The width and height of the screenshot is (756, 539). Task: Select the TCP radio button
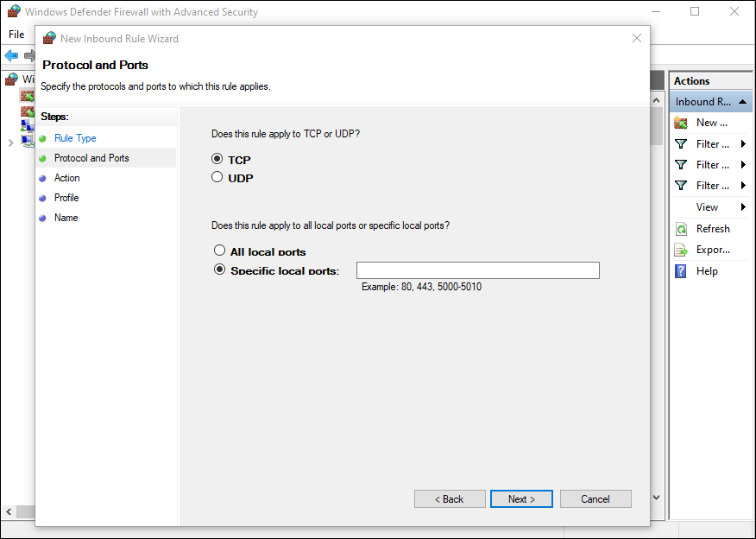coord(217,160)
